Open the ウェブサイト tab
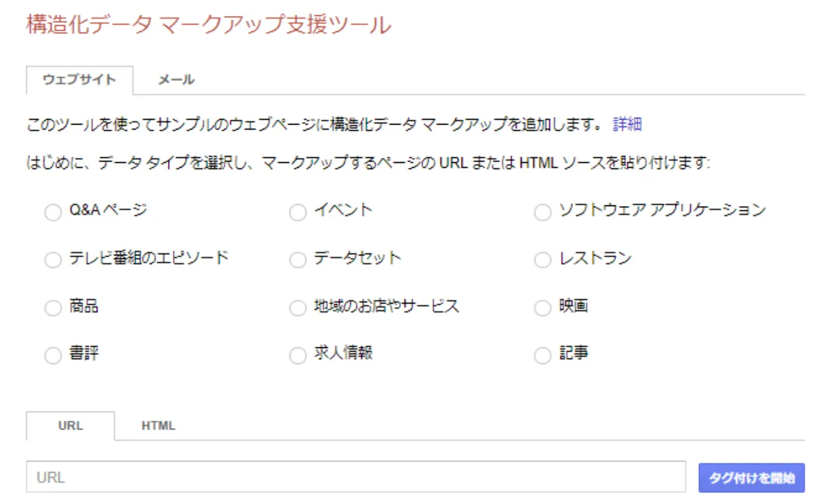Screen dimensions: 823x504 (79, 80)
